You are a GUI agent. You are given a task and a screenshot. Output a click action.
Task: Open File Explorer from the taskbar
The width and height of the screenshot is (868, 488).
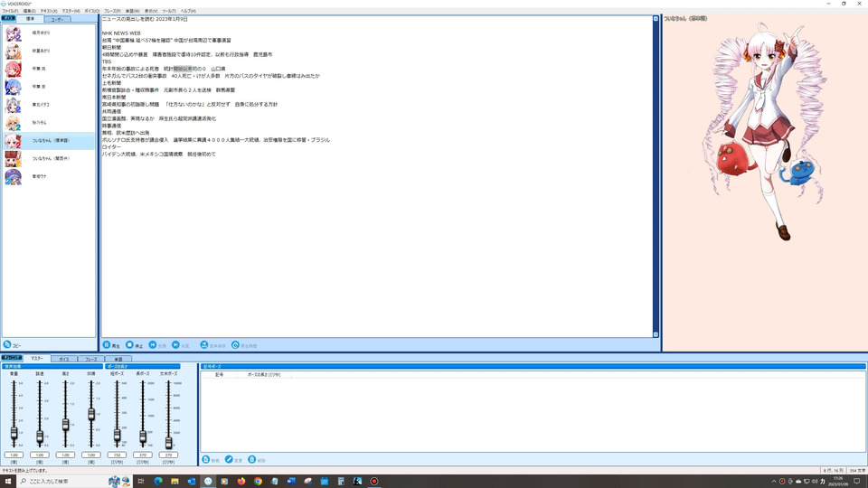(175, 481)
